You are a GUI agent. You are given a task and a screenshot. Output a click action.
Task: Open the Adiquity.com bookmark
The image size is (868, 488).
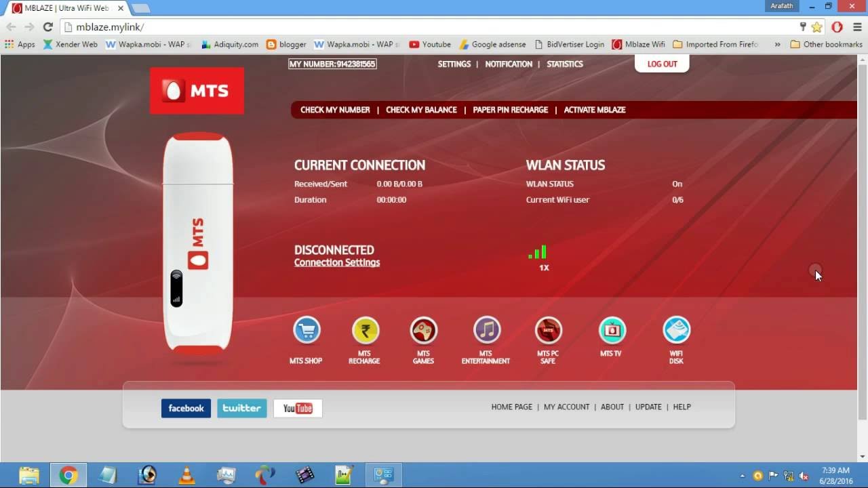[x=230, y=44]
